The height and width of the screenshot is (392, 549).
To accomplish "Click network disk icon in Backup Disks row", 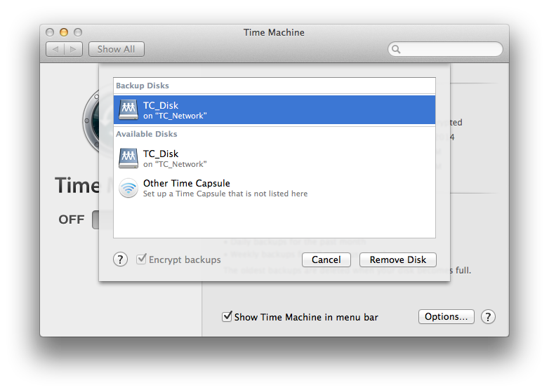I will 128,109.
